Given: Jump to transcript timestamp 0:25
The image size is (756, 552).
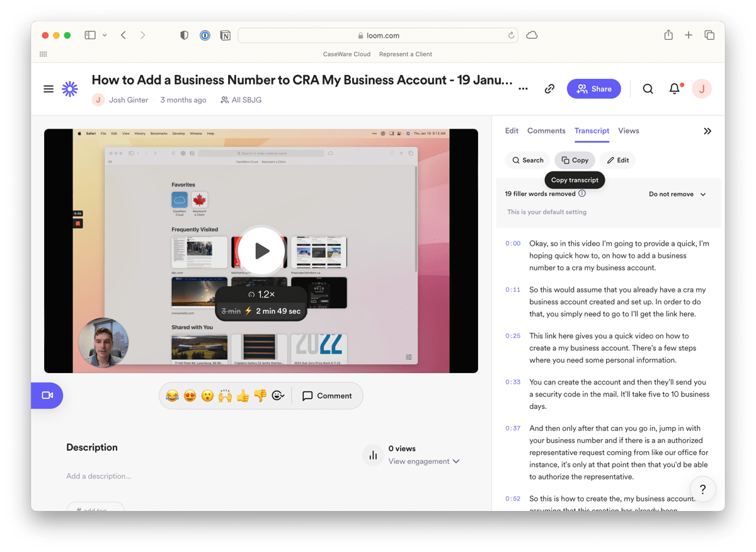Looking at the screenshot, I should pos(513,336).
